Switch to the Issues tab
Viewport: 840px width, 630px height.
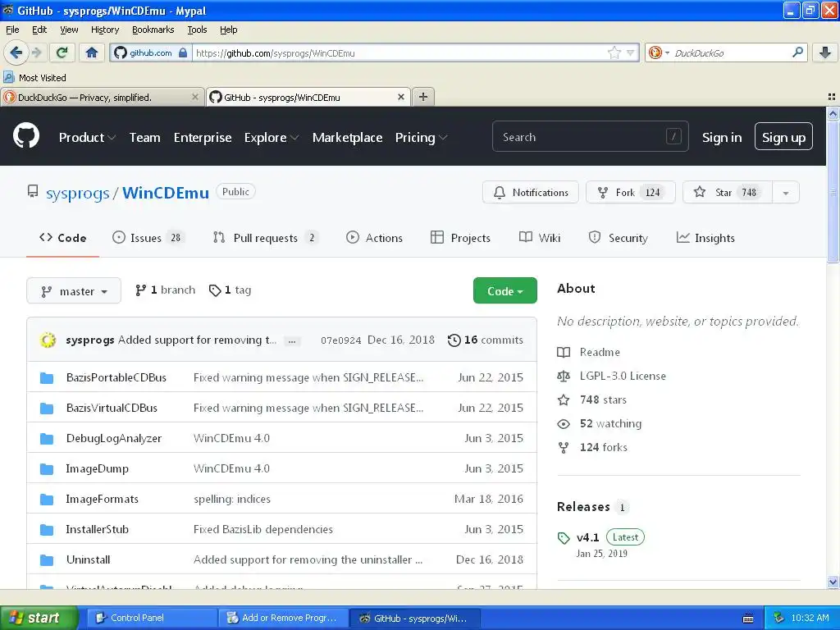tap(148, 238)
